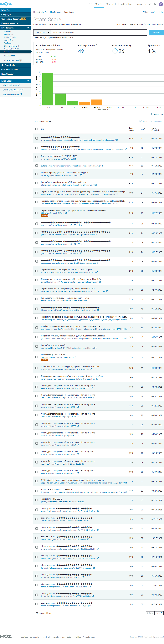Open external link icon beside Check Local Presence
164x644 pixels.
pos(23,89)
